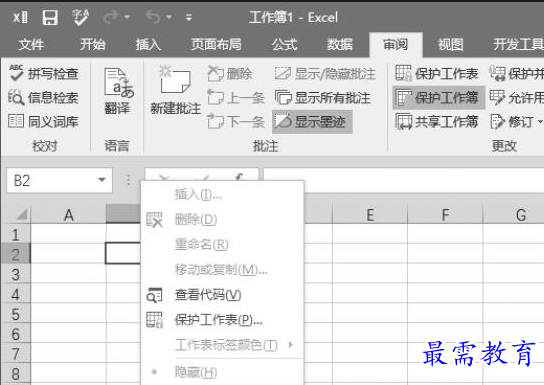Click the 保护工作表 icon in the context menu

154,320
